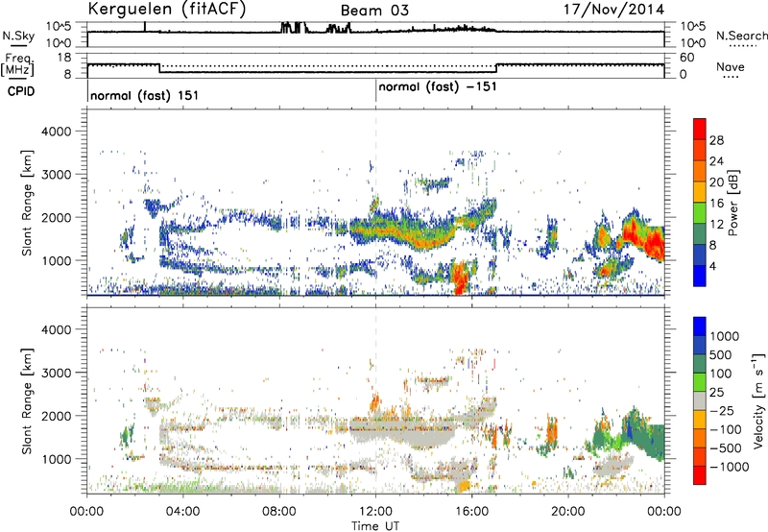768x532 pixels.
Task: Click the 'Nave' legend label
Action: (x=731, y=67)
